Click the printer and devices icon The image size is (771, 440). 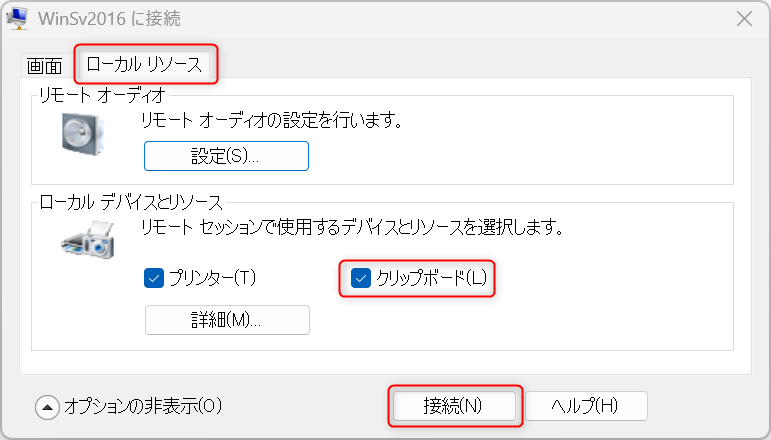coord(87,240)
